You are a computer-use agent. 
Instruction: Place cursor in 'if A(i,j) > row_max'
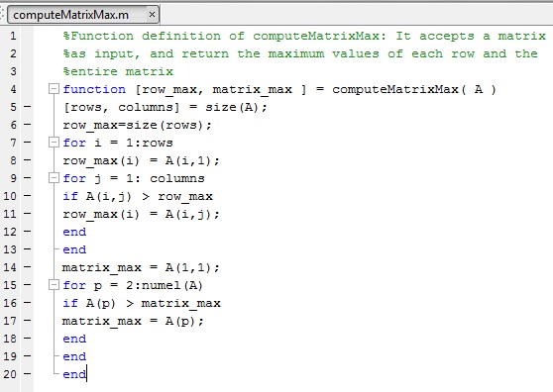click(138, 196)
